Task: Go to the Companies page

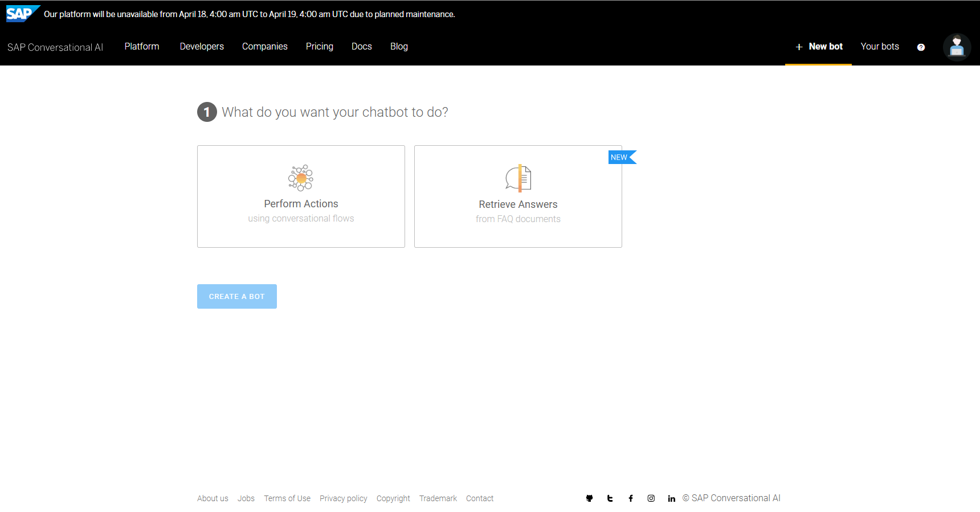Action: [265, 46]
